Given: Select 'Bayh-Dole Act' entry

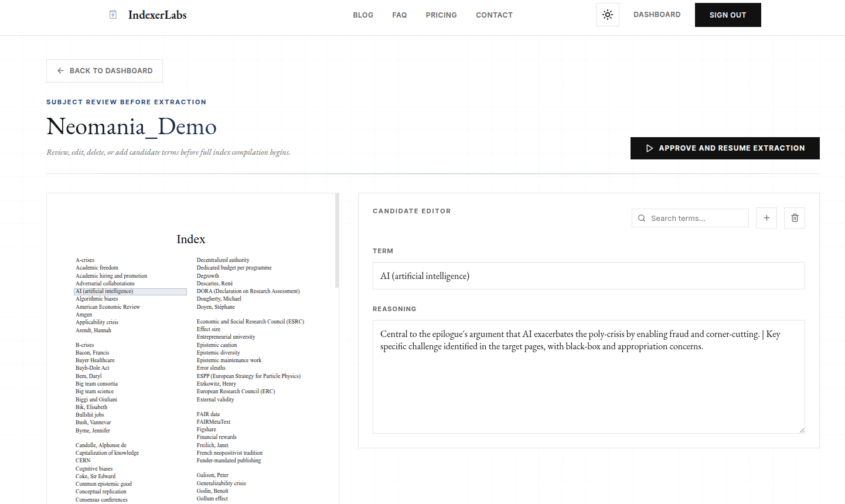Looking at the screenshot, I should [93, 368].
